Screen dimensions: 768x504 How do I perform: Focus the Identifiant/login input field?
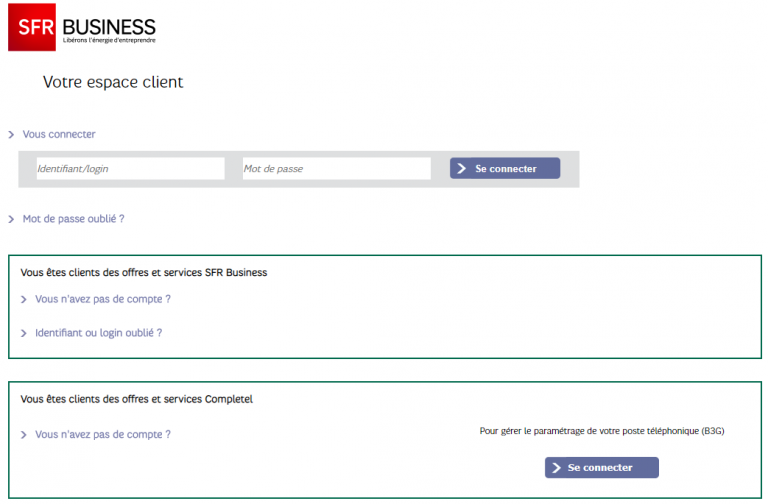130,168
